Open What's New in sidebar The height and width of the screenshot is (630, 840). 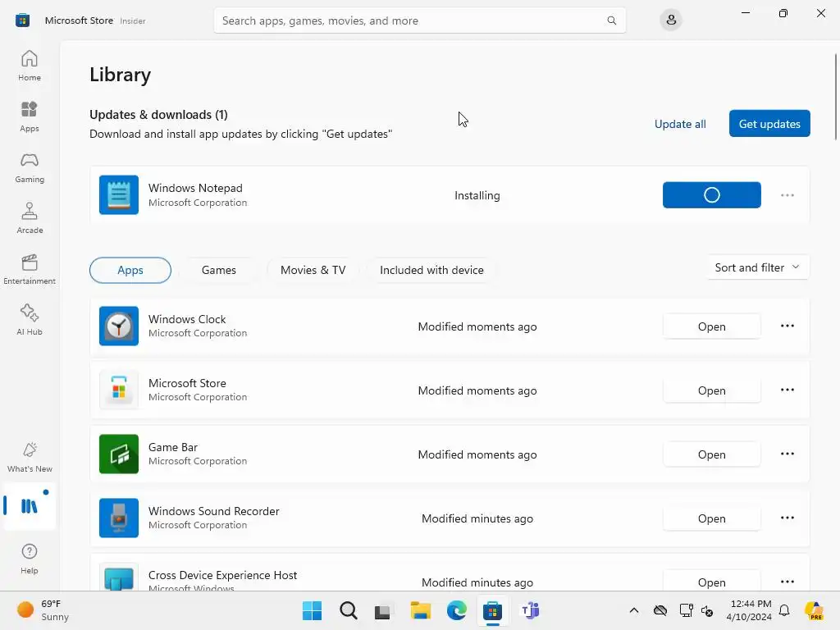[30, 458]
